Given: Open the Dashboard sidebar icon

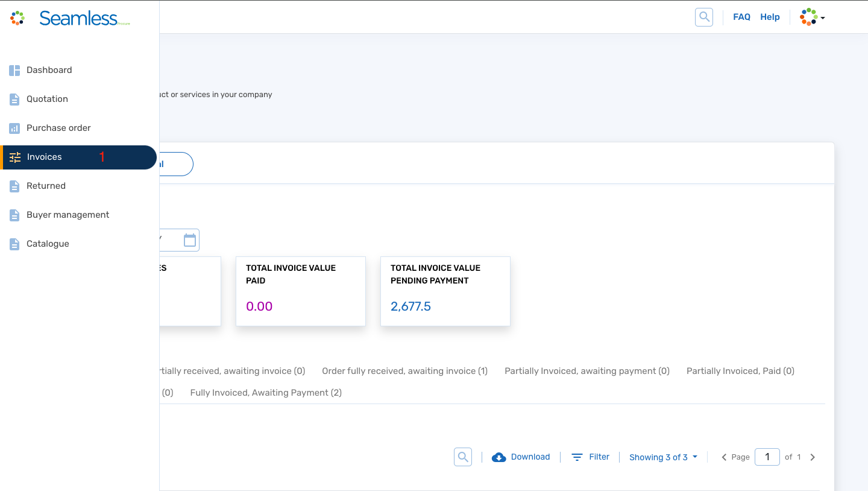Looking at the screenshot, I should point(14,70).
